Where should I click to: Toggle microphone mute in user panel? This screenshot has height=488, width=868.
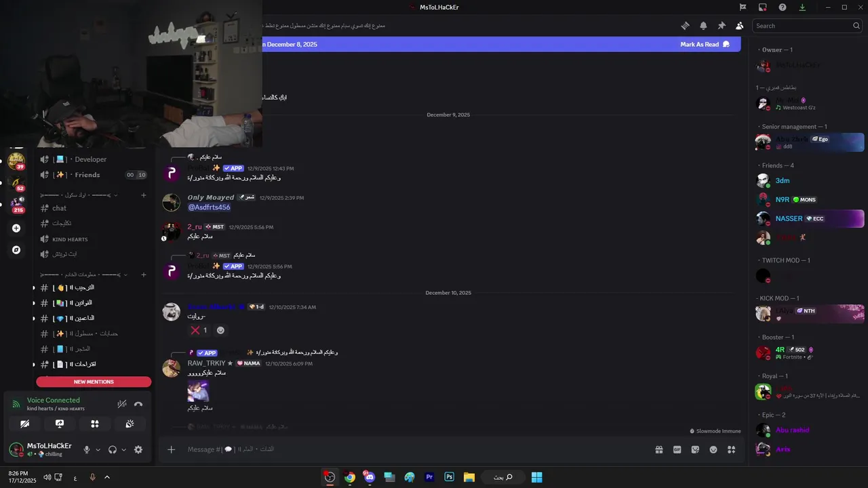[86, 449]
